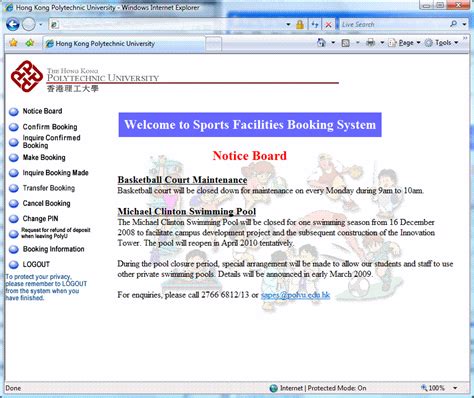The width and height of the screenshot is (474, 398).
Task: Click the search magnifier icon
Action: [x=454, y=24]
